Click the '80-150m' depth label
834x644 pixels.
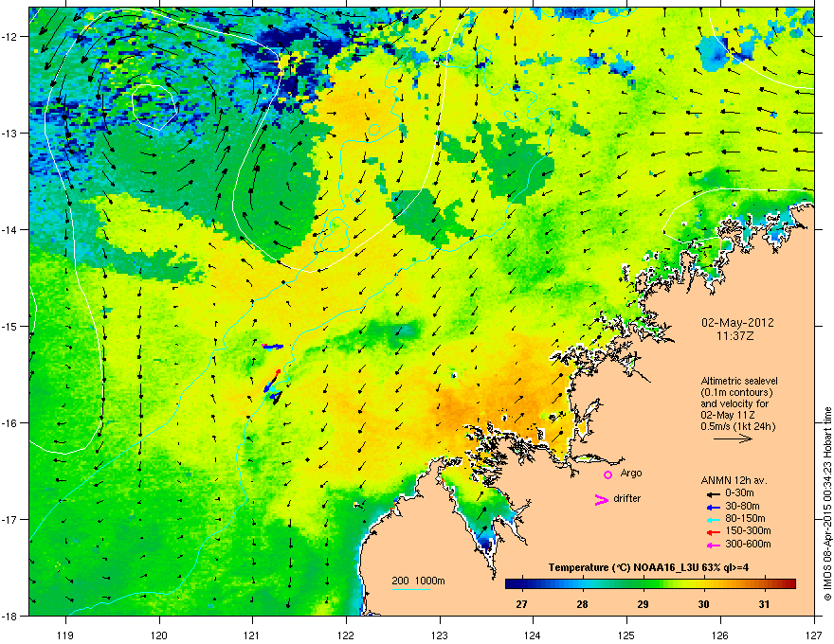745,519
